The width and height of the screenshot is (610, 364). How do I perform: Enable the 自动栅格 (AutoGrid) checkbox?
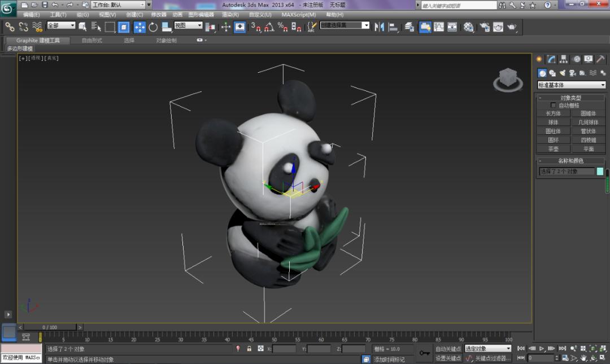(552, 104)
